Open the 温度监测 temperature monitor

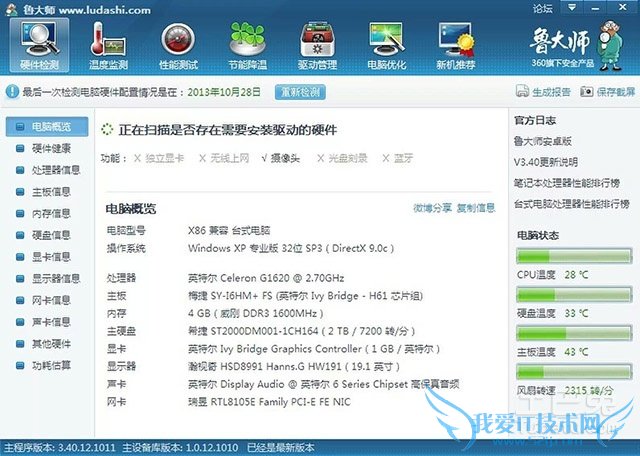108,46
